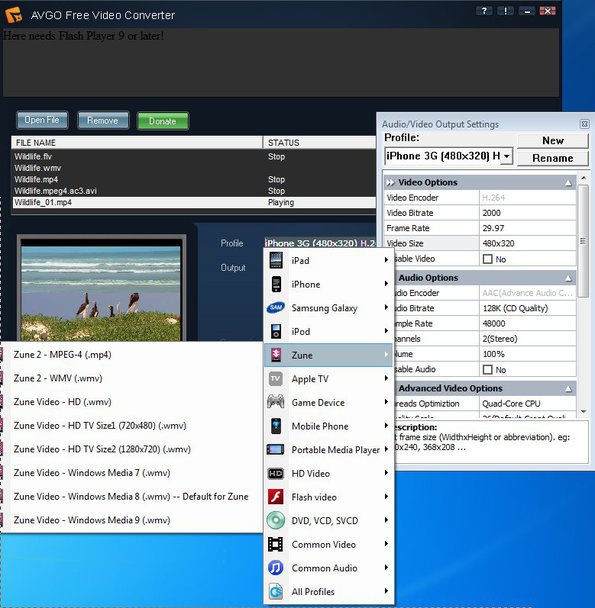
Task: Click the scrollbar down arrow in settings
Action: [x=583, y=411]
